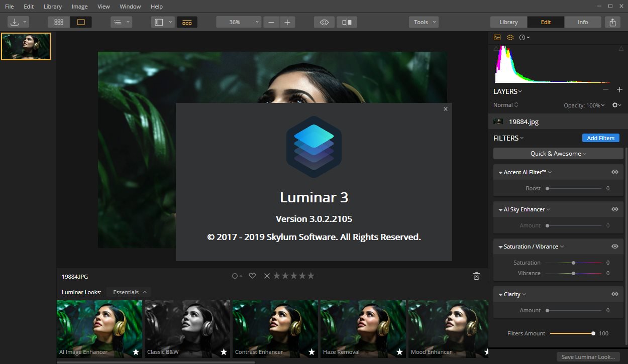Close the Luminar 3 about dialog
Viewport: 628px width, 364px height.
tap(445, 109)
